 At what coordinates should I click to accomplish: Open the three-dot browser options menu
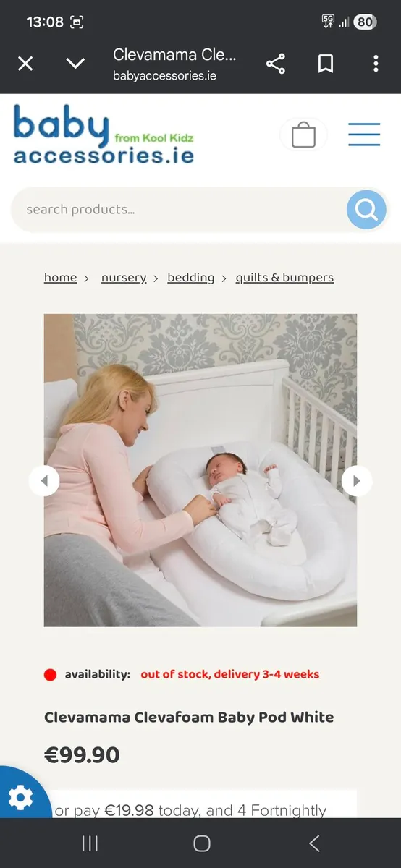tap(376, 64)
